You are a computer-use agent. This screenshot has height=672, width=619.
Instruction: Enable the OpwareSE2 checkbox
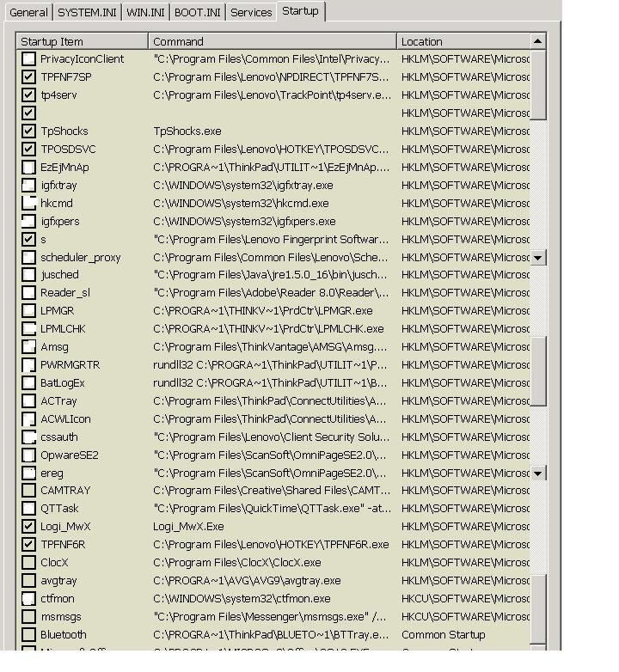click(28, 455)
